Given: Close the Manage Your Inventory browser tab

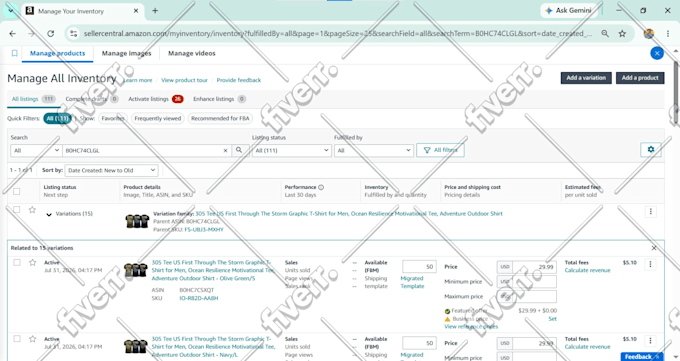Looking at the screenshot, I should pyautogui.click(x=136, y=11).
